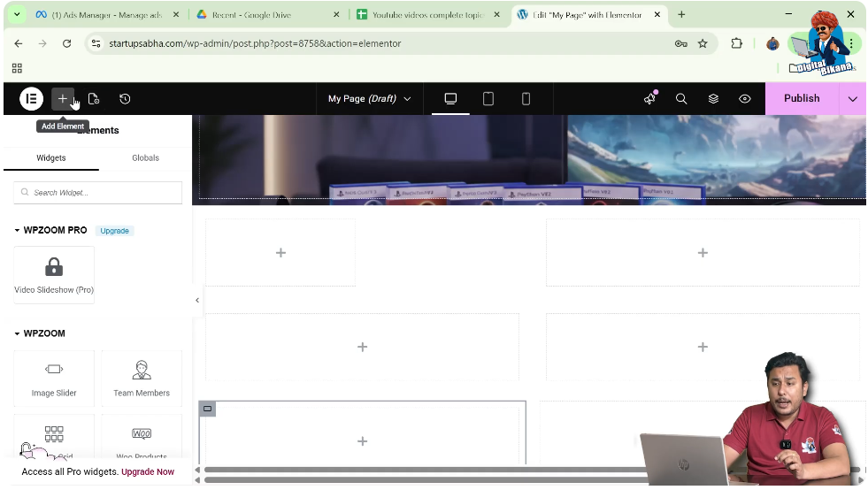Open the Structure layers icon
This screenshot has height=490, width=868.
point(713,98)
